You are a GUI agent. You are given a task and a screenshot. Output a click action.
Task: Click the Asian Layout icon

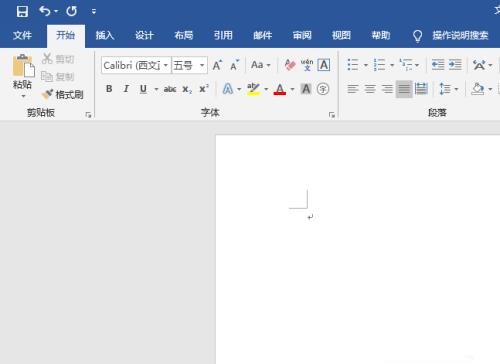tap(479, 65)
